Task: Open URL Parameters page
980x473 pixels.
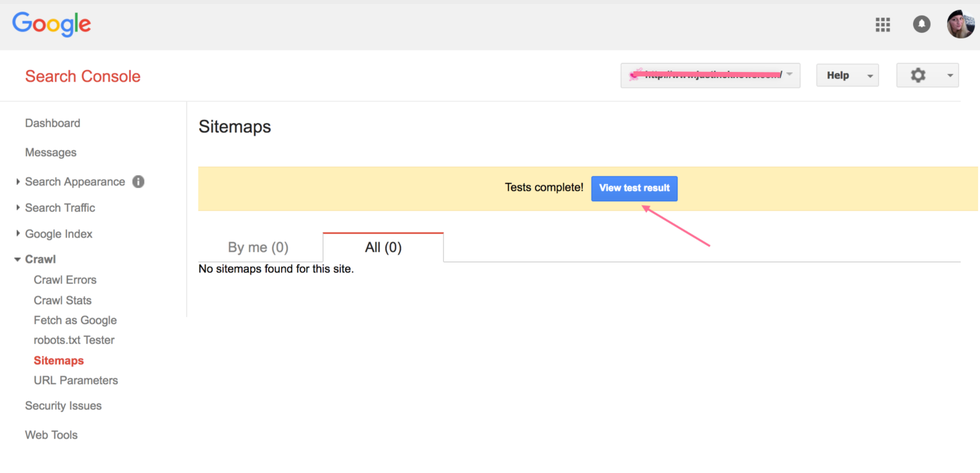Action: (x=76, y=381)
